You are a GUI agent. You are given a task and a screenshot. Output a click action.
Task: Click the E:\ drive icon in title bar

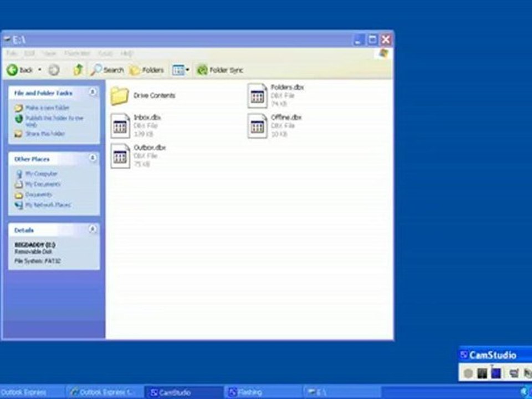(x=7, y=40)
